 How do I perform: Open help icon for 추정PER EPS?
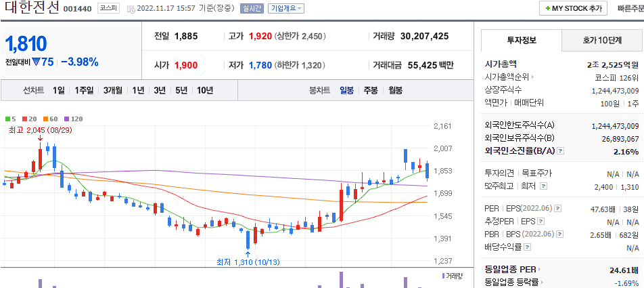click(541, 222)
